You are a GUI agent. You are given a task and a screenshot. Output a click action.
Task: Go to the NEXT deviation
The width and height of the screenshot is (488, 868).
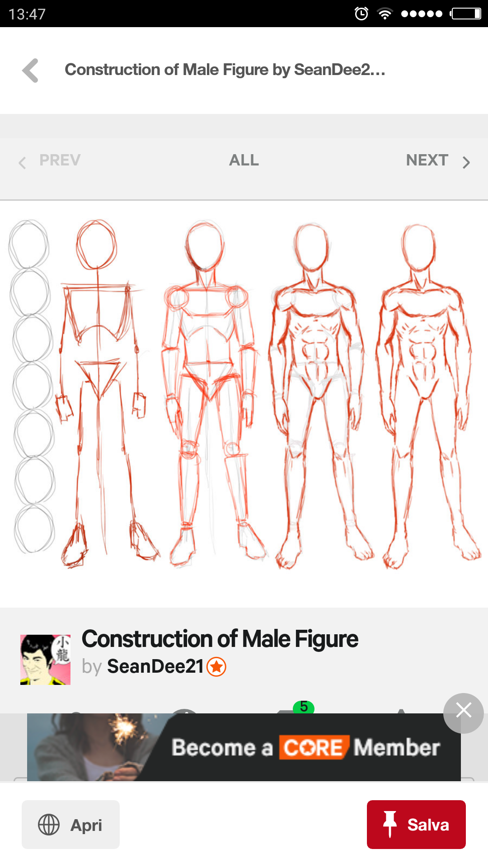pyautogui.click(x=427, y=160)
